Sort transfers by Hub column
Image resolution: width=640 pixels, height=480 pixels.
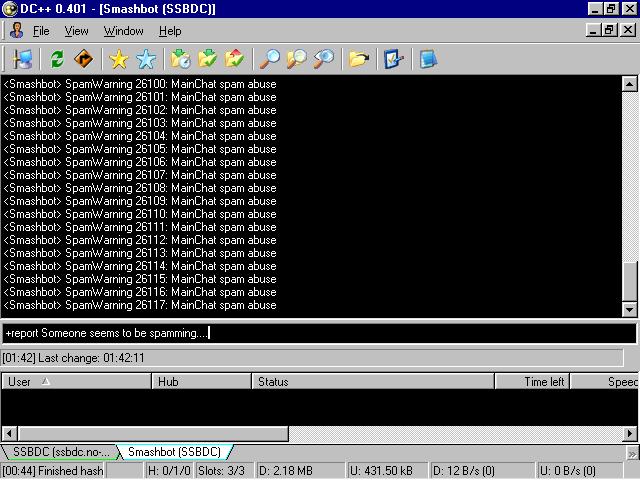click(202, 382)
